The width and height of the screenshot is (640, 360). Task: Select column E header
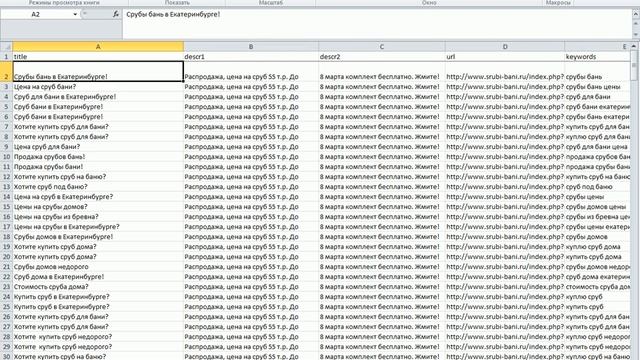point(598,47)
